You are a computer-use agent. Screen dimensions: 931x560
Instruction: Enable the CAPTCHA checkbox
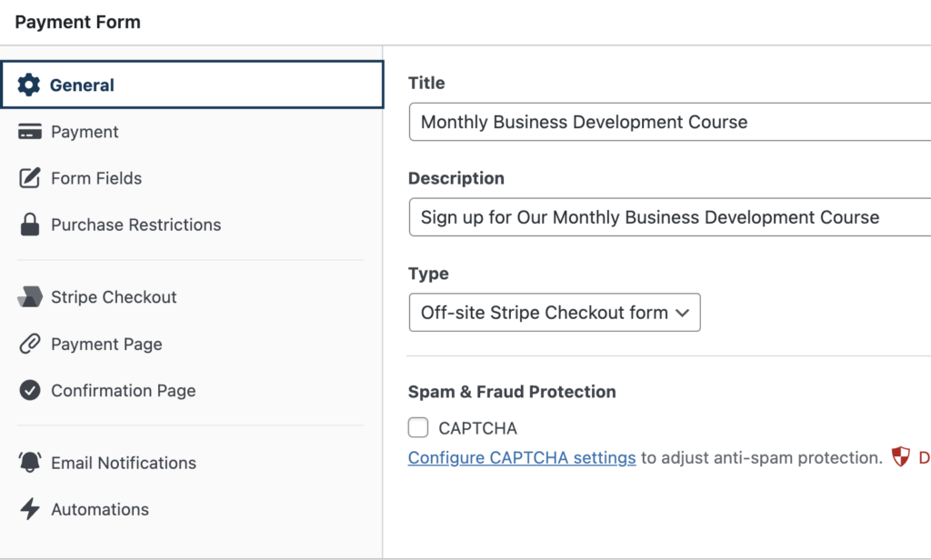(x=418, y=428)
